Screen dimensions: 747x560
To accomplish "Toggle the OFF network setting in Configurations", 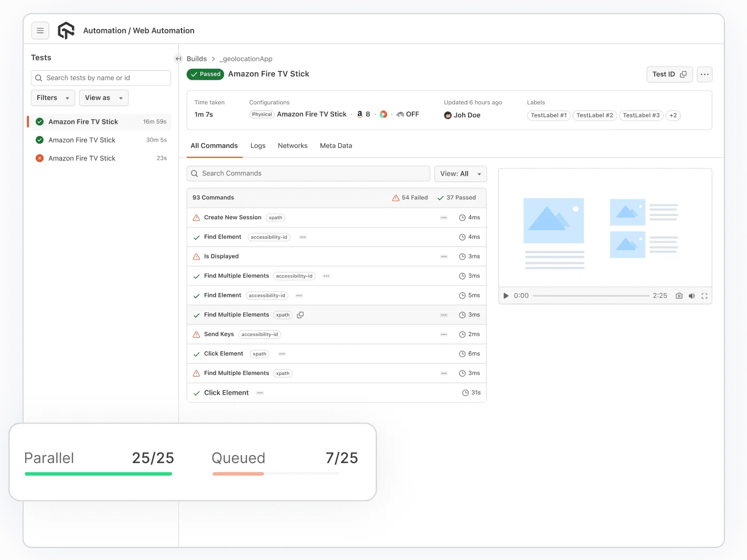I will point(408,114).
